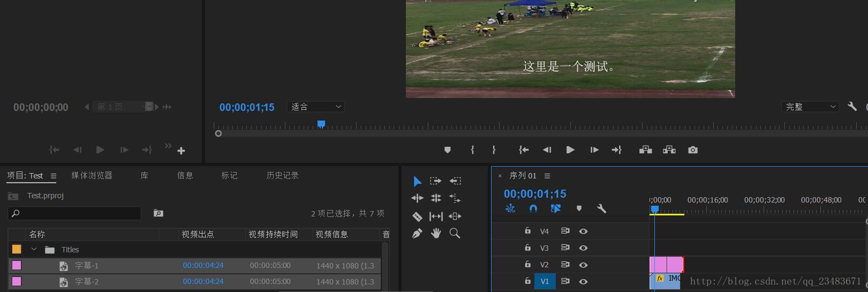The width and height of the screenshot is (868, 292).
Task: Click the pink label swatch of 字幕-2
Action: (17, 281)
